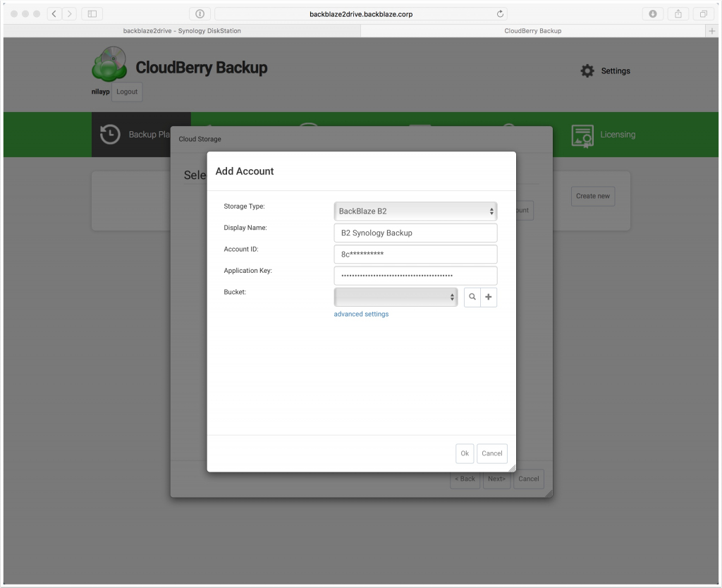Click the Display Name input field

click(x=415, y=233)
